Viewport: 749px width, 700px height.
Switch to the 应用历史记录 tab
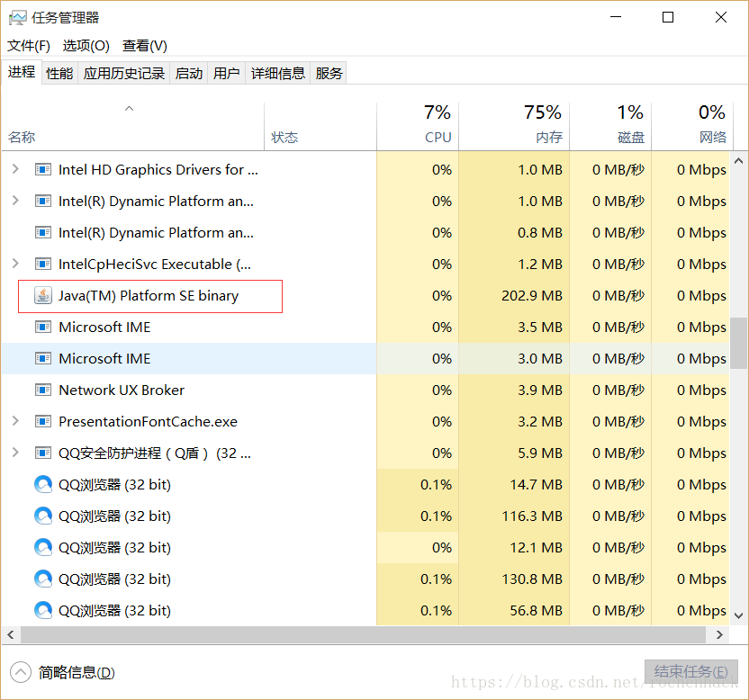(x=124, y=74)
